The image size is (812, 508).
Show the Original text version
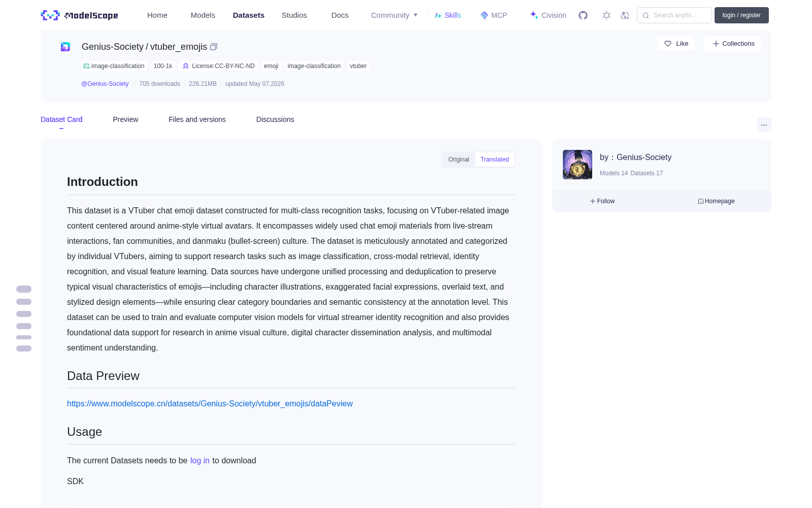coord(459,160)
